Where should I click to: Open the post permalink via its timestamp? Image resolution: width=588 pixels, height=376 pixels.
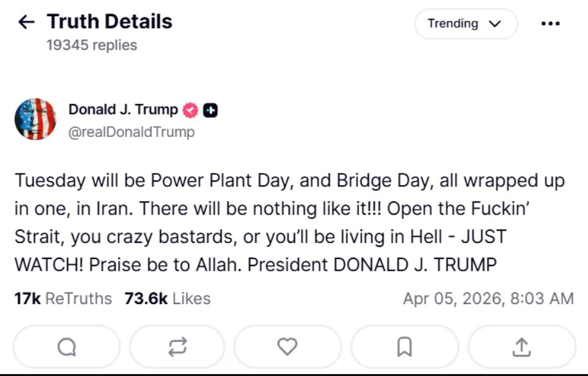coord(489,298)
